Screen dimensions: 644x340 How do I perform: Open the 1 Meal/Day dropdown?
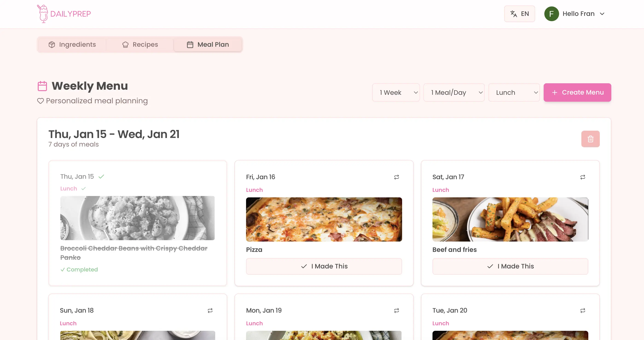[x=454, y=92]
